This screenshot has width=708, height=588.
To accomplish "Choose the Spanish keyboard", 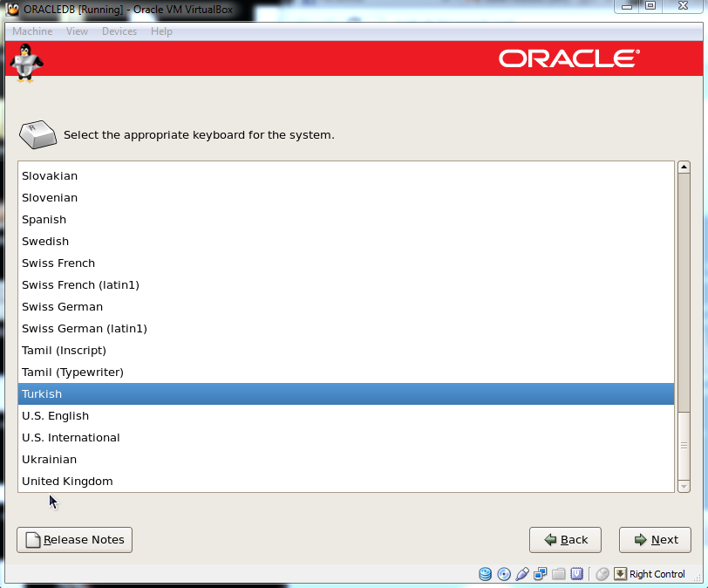I will [x=346, y=220].
